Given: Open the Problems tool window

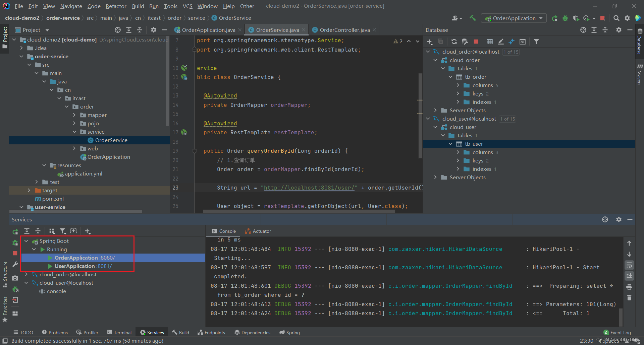Looking at the screenshot, I should tap(55, 332).
